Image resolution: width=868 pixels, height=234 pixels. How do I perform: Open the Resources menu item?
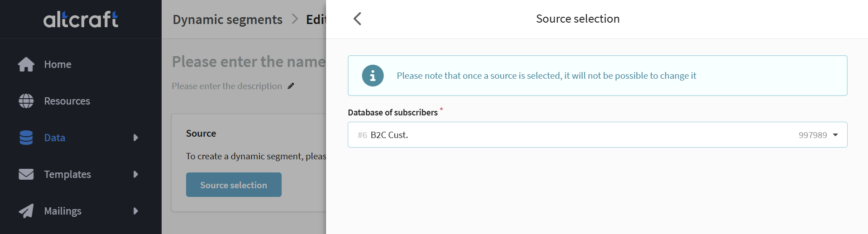(x=67, y=101)
